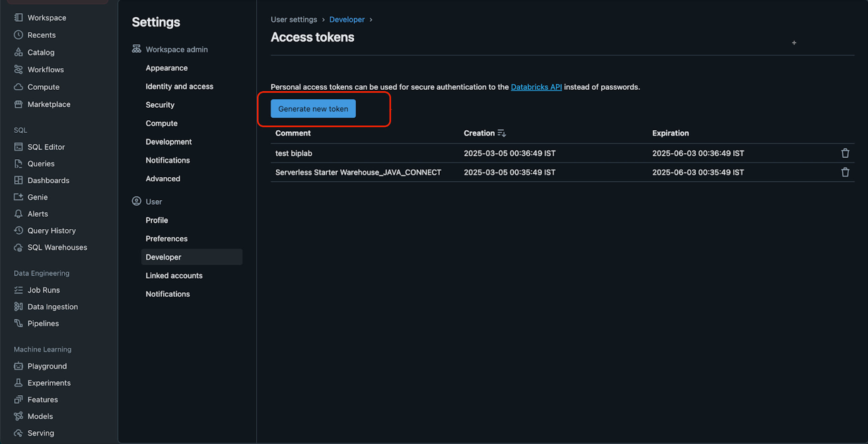Click the Query History icon
Screen dimensions: 868x444
click(18, 231)
